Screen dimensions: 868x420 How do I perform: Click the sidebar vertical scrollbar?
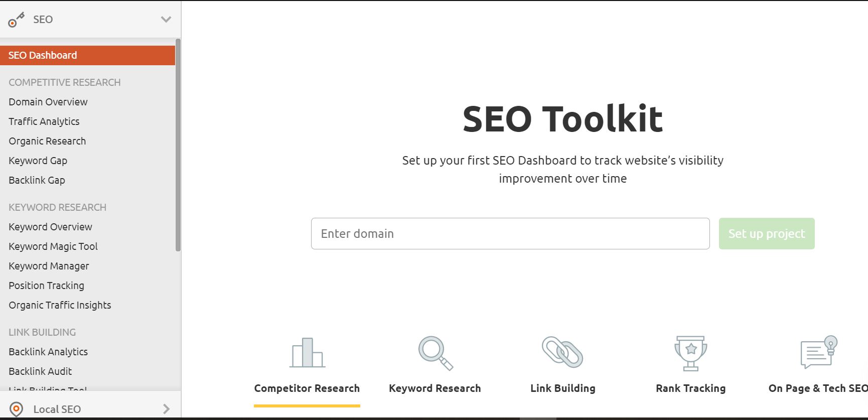(x=178, y=145)
